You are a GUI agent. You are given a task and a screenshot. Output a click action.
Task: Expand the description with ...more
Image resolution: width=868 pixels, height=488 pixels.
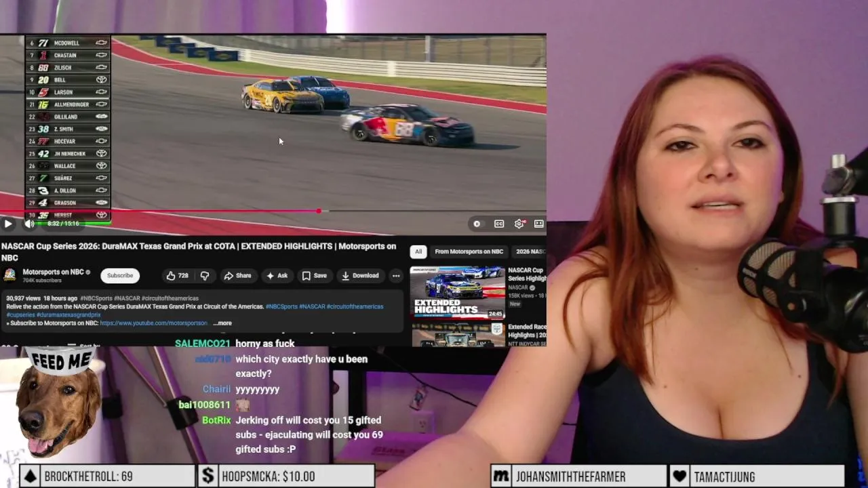222,323
